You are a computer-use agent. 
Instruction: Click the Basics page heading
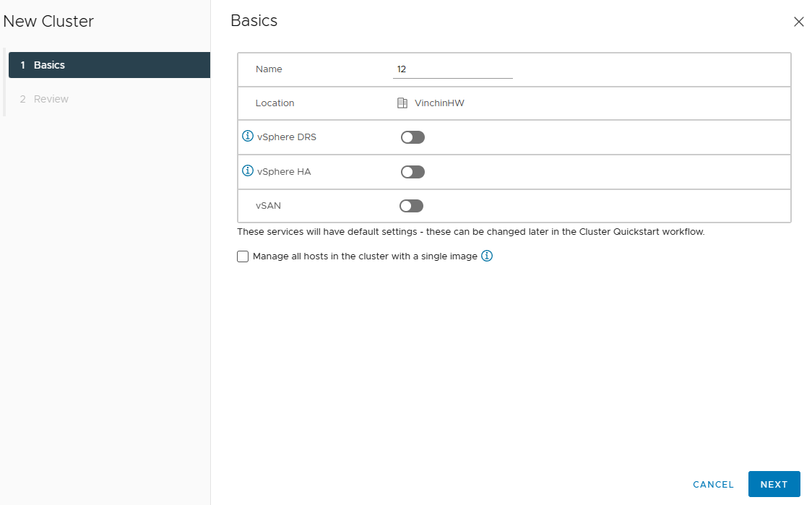point(254,21)
